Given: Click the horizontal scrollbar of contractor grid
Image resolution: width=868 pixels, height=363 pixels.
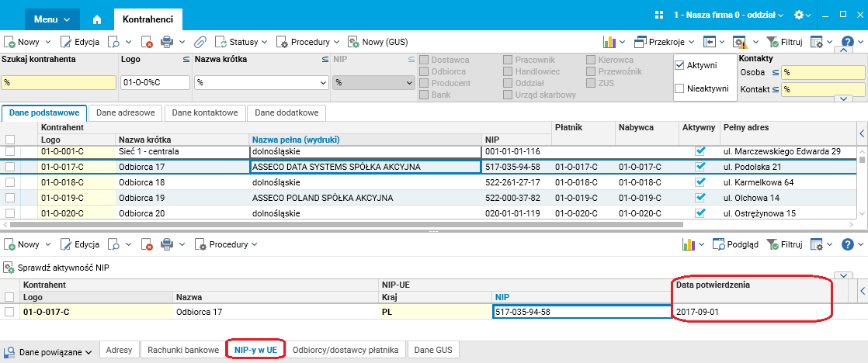Looking at the screenshot, I should (346, 225).
